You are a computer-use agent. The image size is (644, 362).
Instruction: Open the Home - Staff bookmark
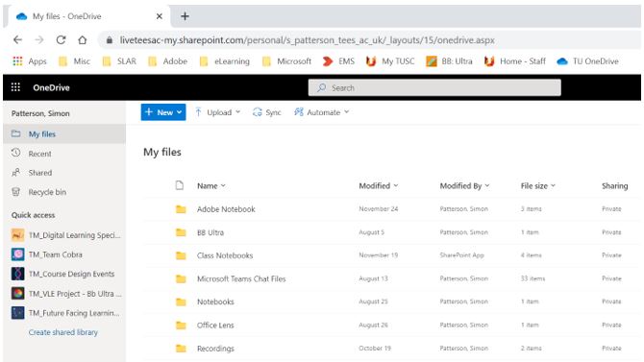515,61
